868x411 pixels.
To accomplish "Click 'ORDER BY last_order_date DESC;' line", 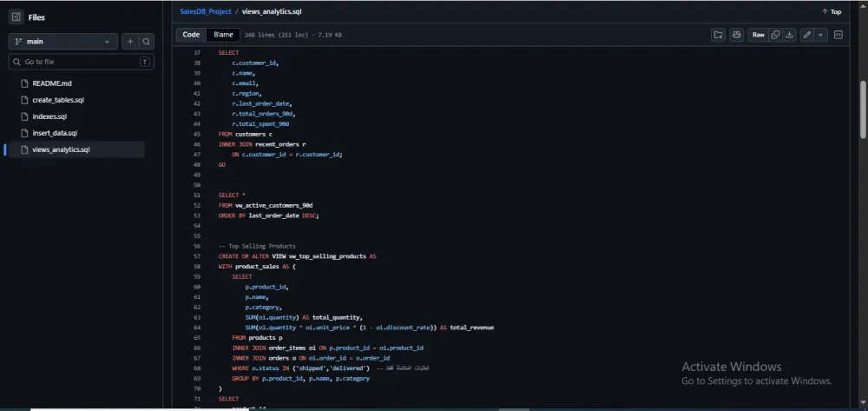I will point(268,215).
